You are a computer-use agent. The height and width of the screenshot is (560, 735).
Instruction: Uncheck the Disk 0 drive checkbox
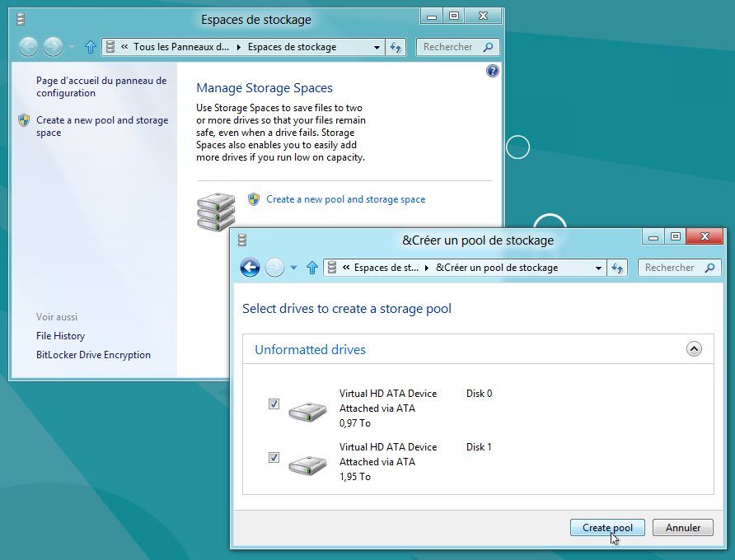(274, 404)
